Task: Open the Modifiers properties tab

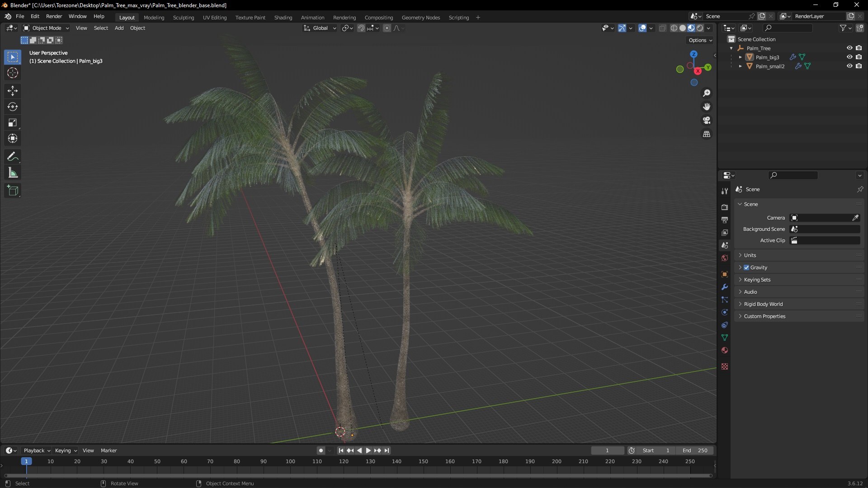Action: 725,287
